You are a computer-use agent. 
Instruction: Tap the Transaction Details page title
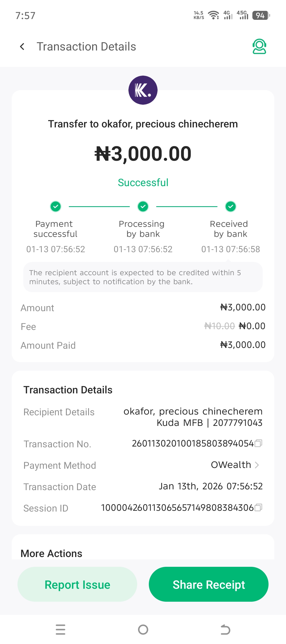tap(86, 47)
